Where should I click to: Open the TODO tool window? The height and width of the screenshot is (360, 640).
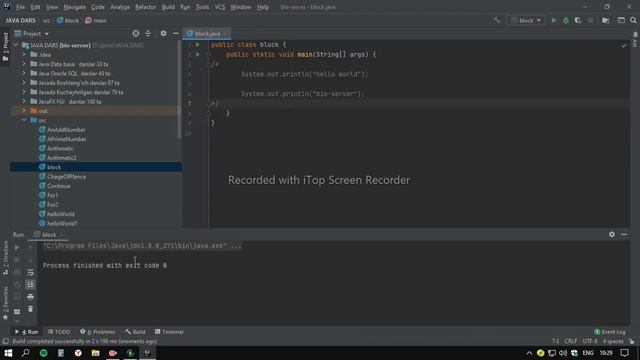[59, 332]
